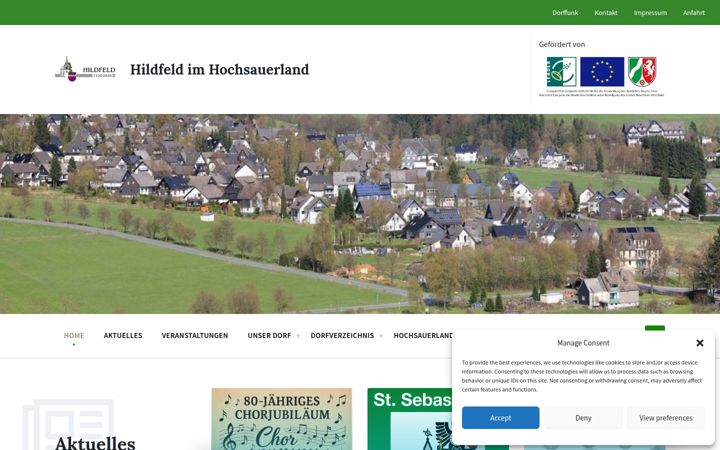Open the HOCHSAUERLAND menu item
Screen dimensions: 720x450
pyautogui.click(x=422, y=335)
